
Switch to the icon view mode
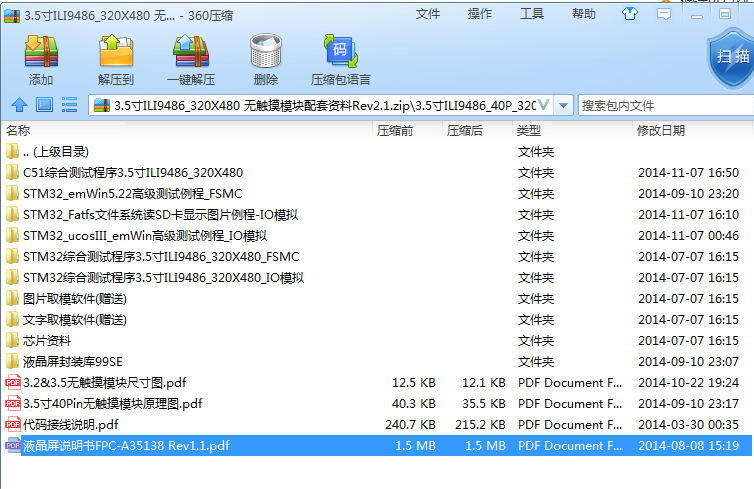point(45,104)
